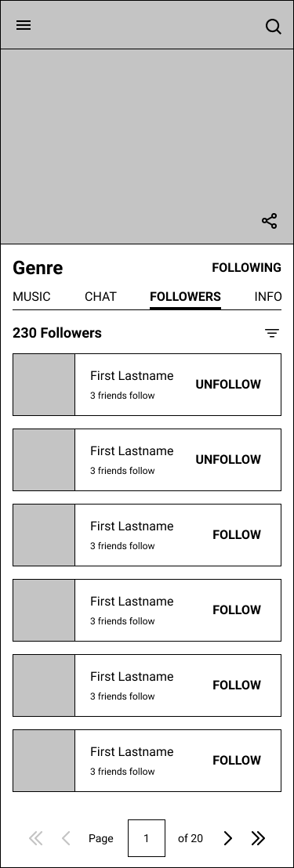
Task: Go to previous page arrow
Action: (66, 838)
